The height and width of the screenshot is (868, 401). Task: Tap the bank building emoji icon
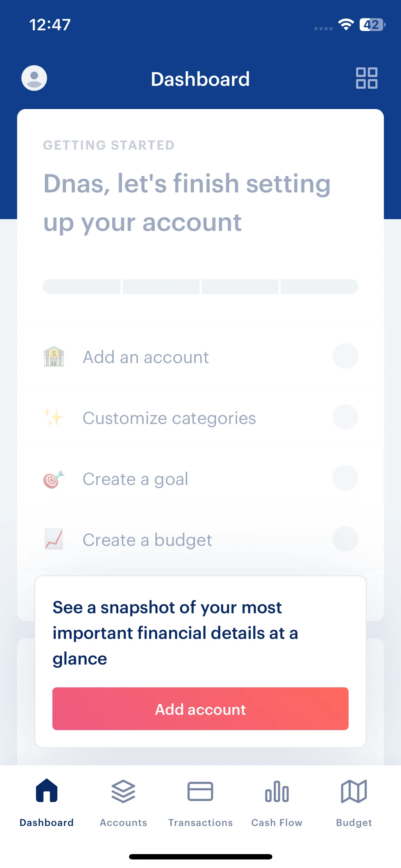pyautogui.click(x=54, y=356)
